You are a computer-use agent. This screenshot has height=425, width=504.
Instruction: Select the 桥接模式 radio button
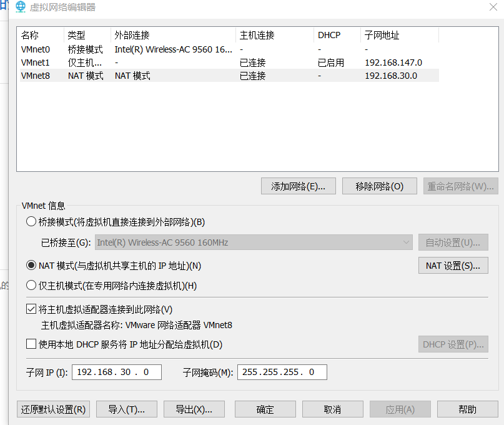(x=31, y=222)
